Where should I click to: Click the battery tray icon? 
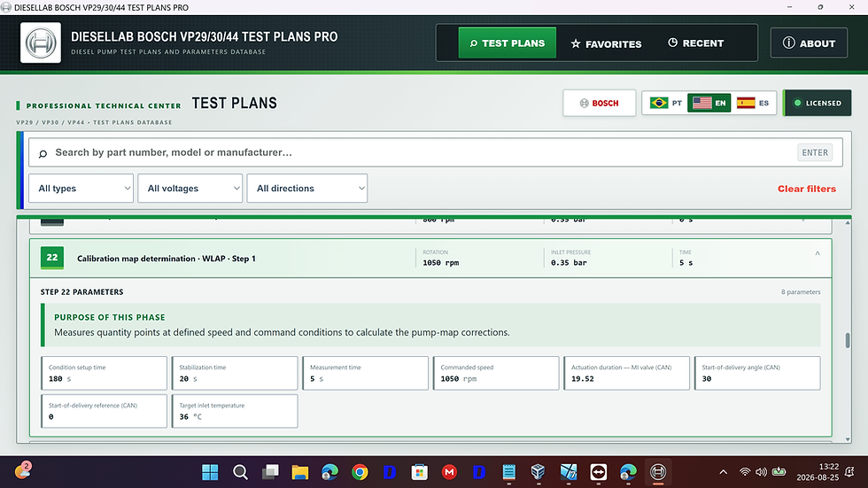point(779,472)
